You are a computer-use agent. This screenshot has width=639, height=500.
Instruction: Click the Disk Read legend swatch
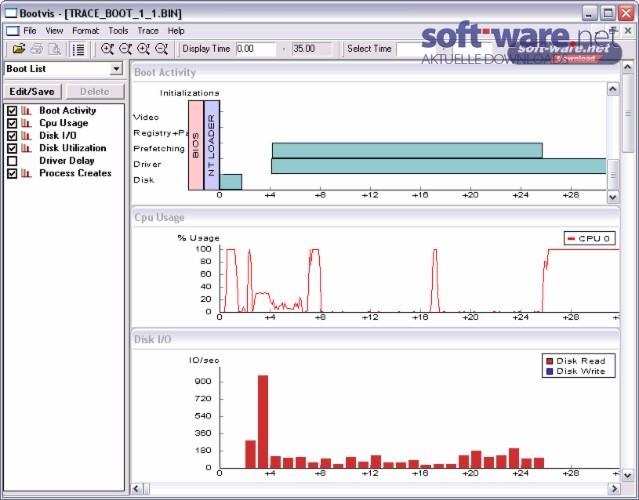click(x=549, y=361)
